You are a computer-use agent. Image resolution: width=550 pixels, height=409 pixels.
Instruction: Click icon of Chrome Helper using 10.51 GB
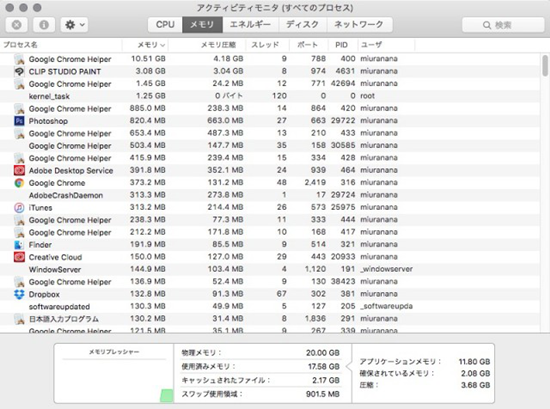pyautogui.click(x=19, y=59)
